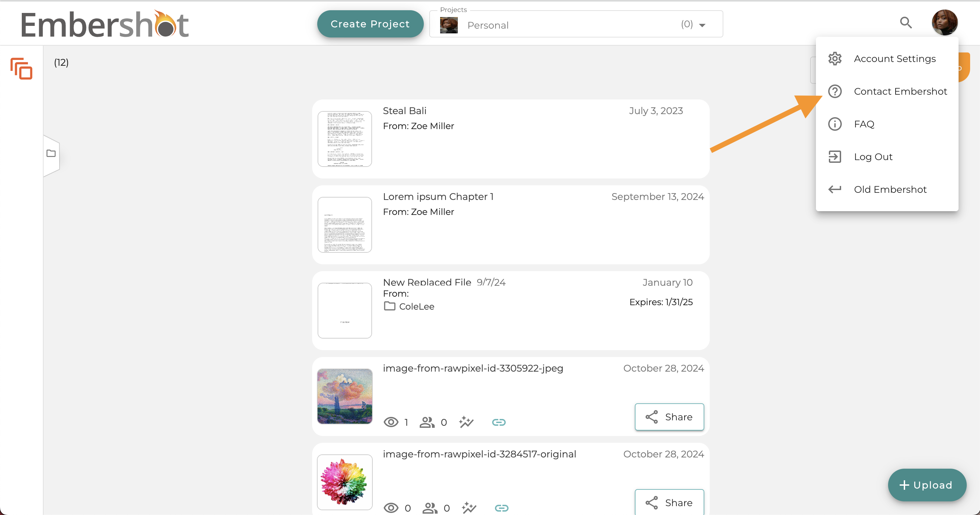Open Steal Bali document thumbnail

point(345,139)
